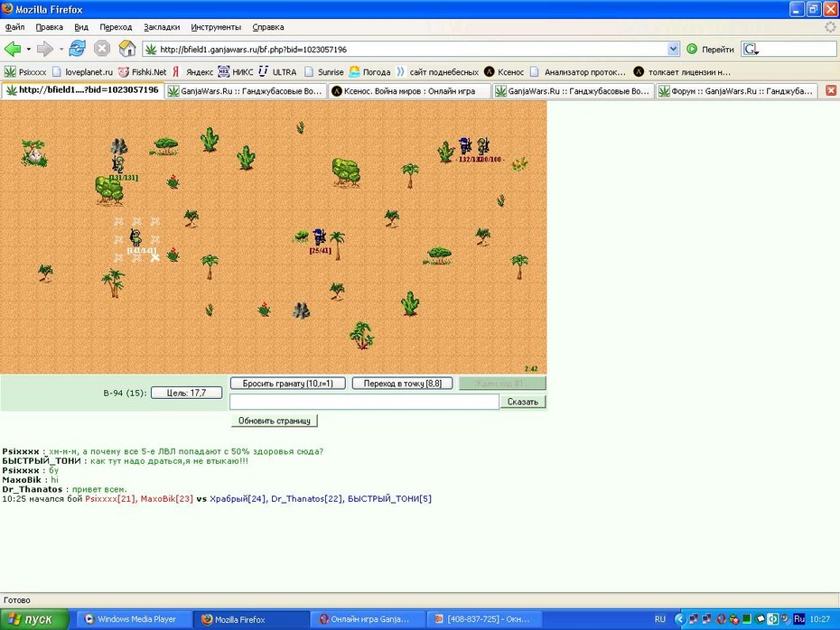Open the ULTRA bookmark
Image resolution: width=840 pixels, height=630 pixels.
(277, 71)
